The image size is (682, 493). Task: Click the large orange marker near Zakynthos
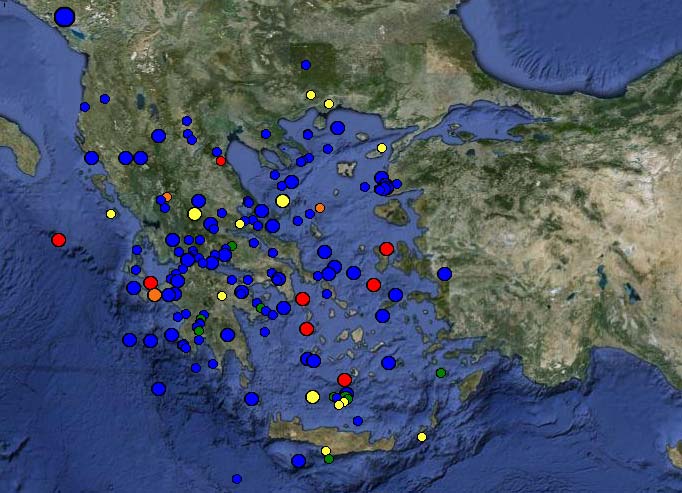154,295
